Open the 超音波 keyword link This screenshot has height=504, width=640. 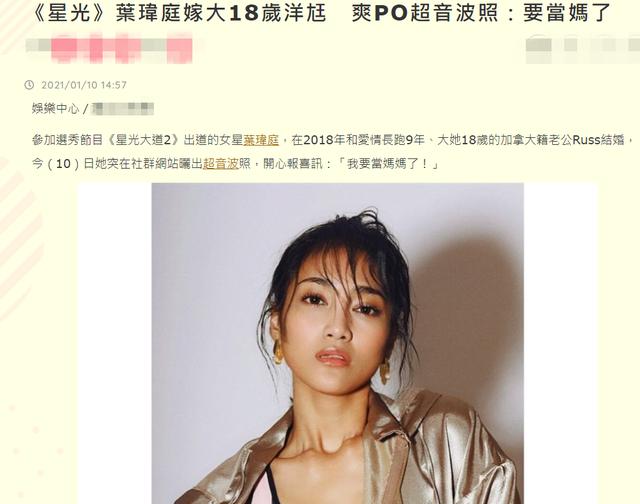coord(221,164)
